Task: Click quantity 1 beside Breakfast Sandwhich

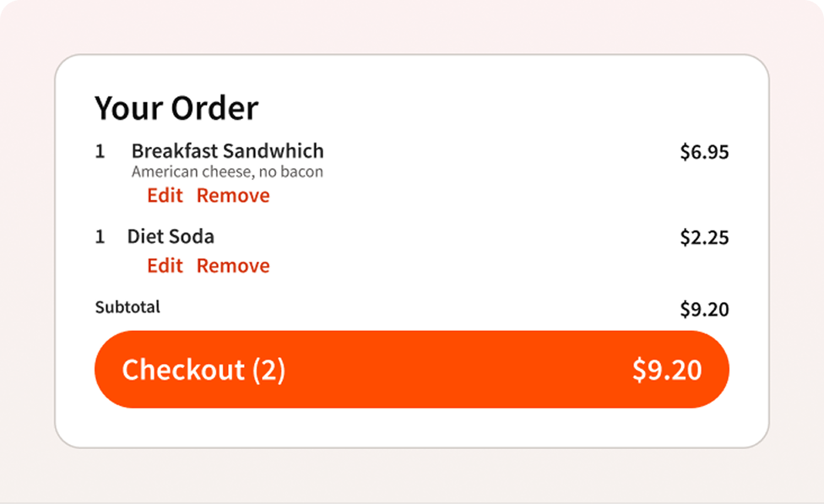Action: coord(100,151)
